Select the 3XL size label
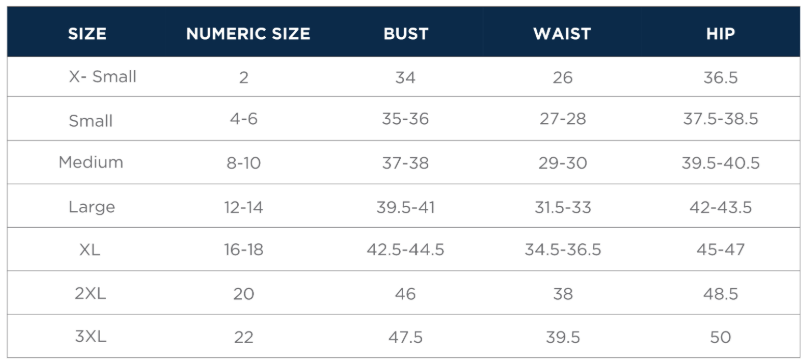The height and width of the screenshot is (361, 802). point(90,337)
